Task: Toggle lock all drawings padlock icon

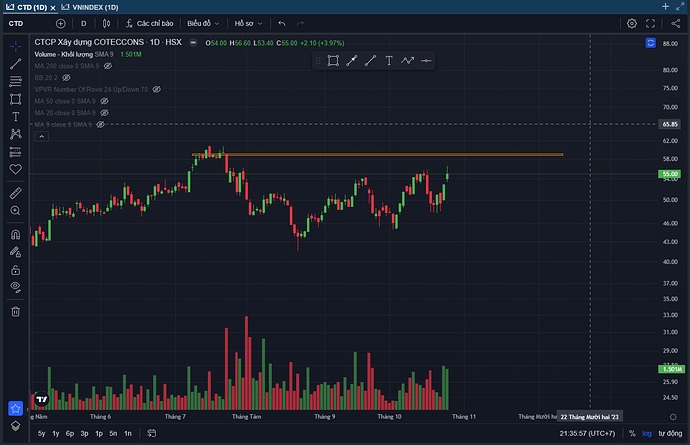Action: click(x=15, y=270)
